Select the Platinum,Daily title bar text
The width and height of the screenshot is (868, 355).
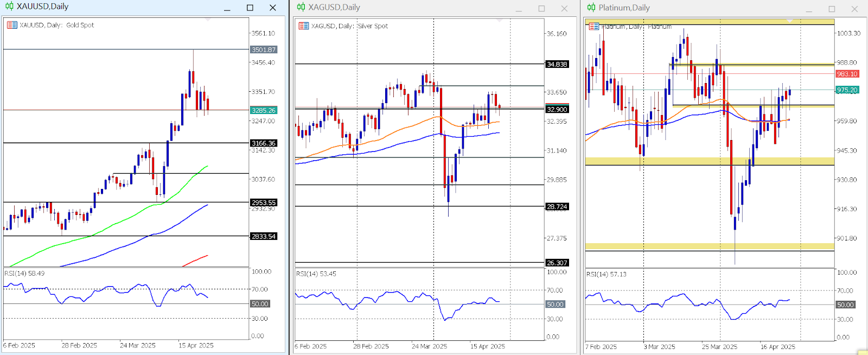click(624, 8)
